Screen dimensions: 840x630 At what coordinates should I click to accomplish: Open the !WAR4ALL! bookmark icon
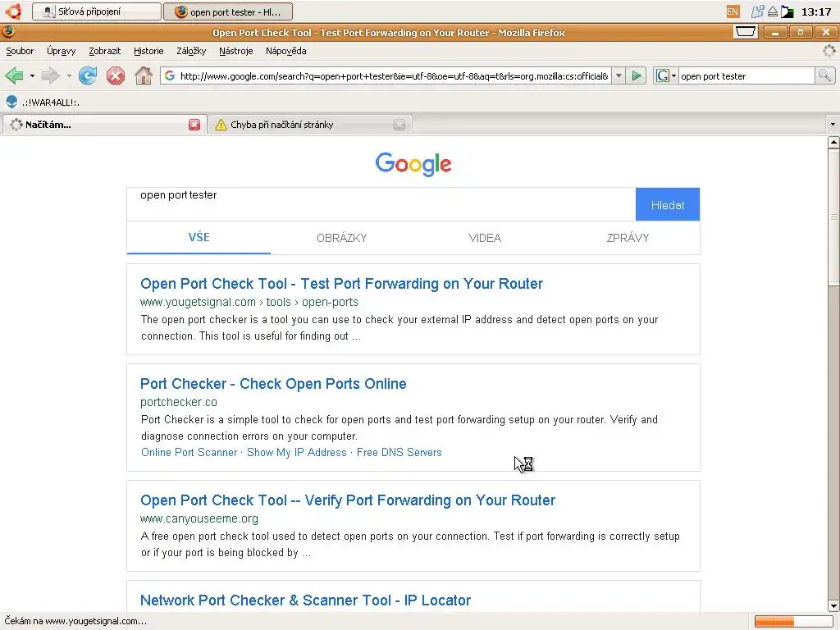[11, 102]
